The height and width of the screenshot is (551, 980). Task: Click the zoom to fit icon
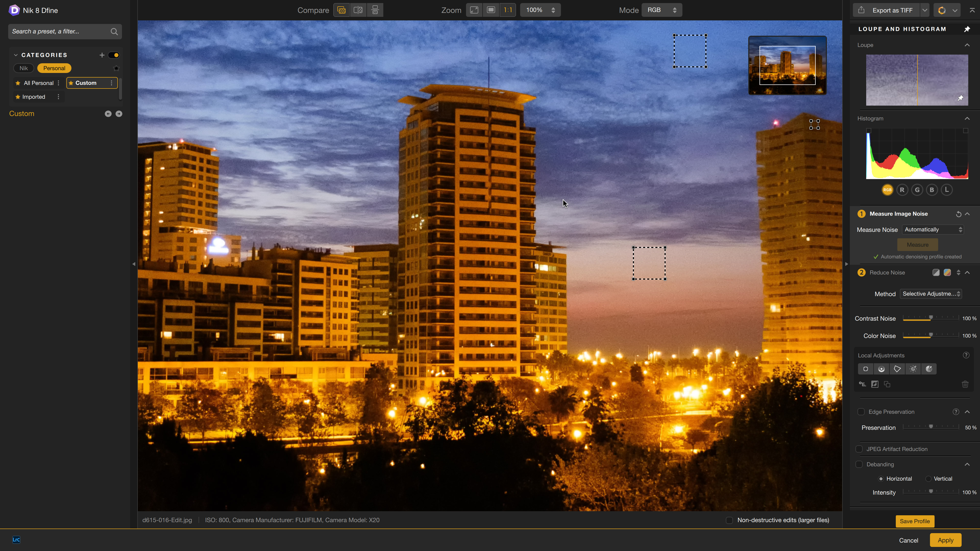[x=474, y=10]
